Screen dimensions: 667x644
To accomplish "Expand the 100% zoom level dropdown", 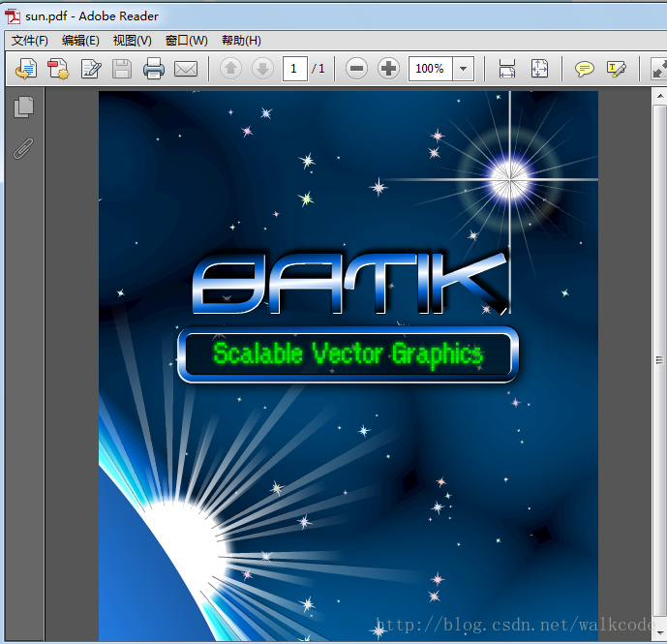I will tap(463, 69).
